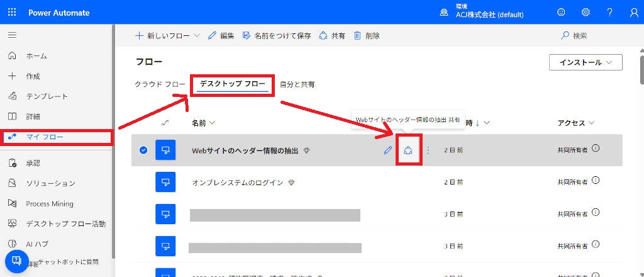Open the account profile icon
The height and width of the screenshot is (277, 644).
point(634,13)
